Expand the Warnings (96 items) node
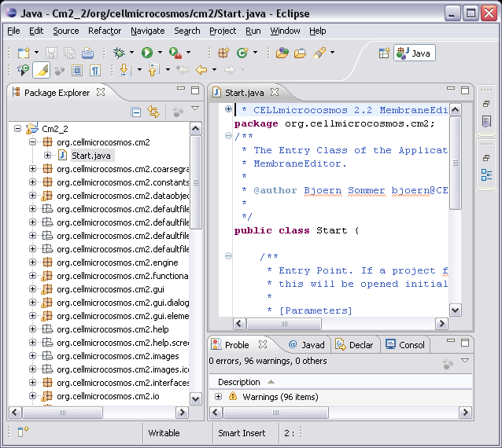This screenshot has height=448, width=502. click(x=218, y=397)
